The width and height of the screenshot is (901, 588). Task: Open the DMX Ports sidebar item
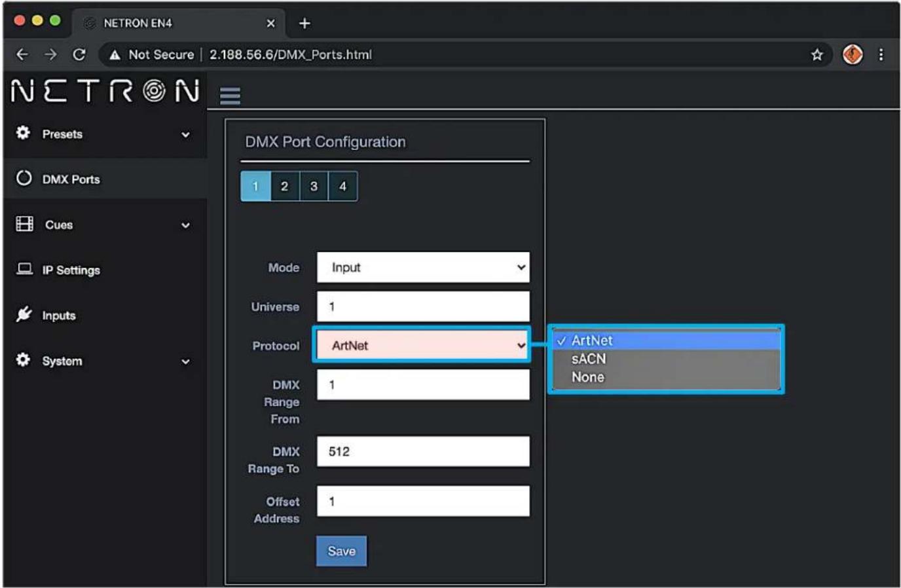pyautogui.click(x=105, y=179)
